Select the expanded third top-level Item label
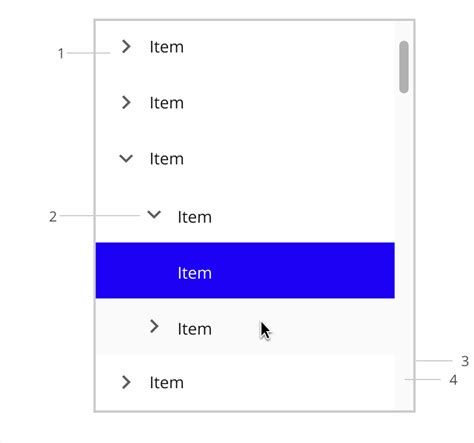The width and height of the screenshot is (474, 443). (167, 159)
